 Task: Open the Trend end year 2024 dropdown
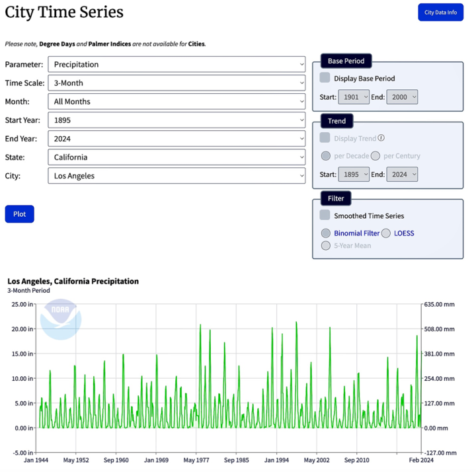[402, 175]
